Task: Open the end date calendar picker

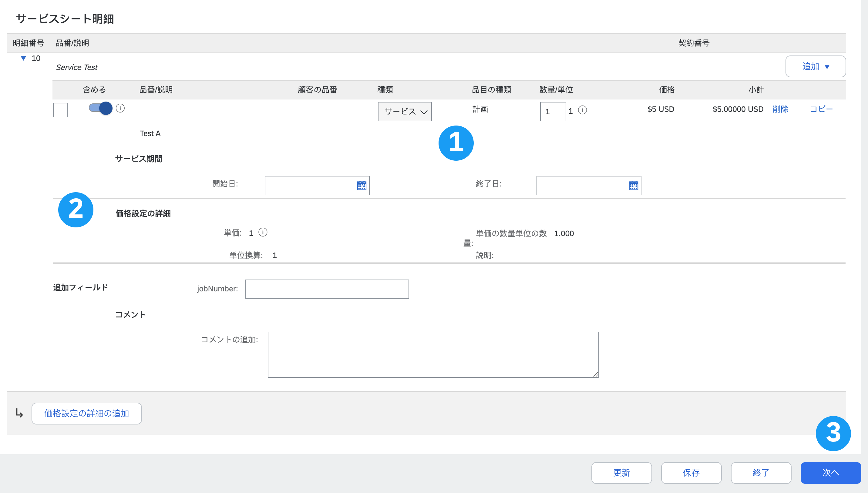Action: (633, 186)
